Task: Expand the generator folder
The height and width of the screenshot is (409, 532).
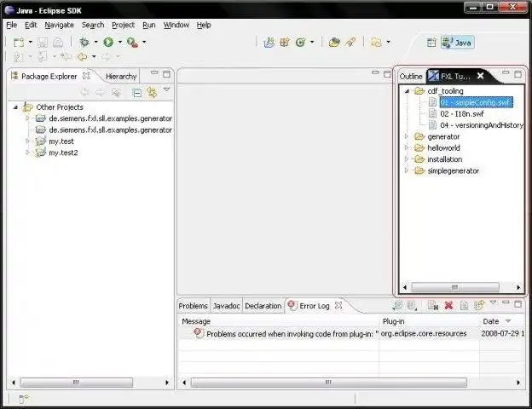Action: (407, 136)
